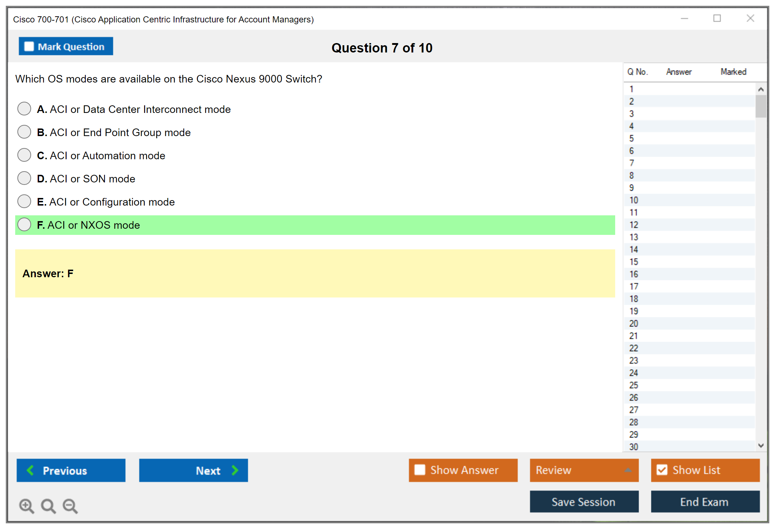This screenshot has width=778, height=532.
Task: Close the Cisco 700-701 exam window
Action: [x=750, y=18]
